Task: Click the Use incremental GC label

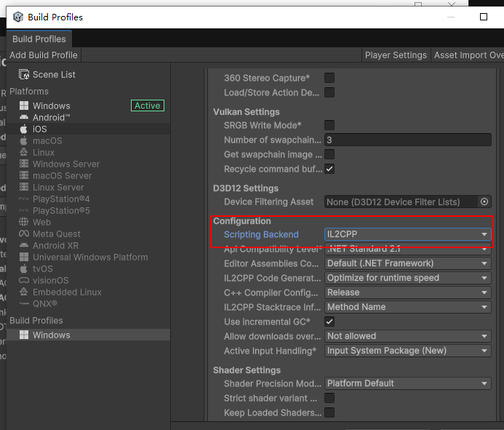Action: [x=267, y=322]
